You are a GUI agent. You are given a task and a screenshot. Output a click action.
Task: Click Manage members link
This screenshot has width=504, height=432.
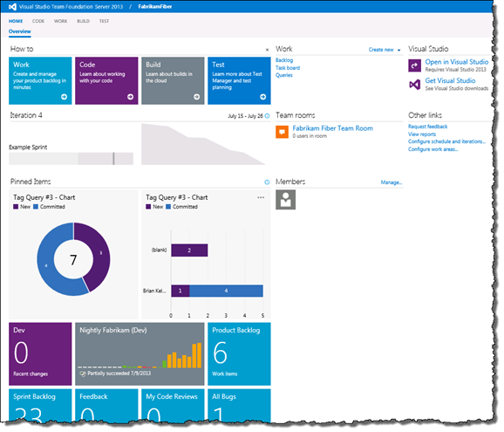(392, 182)
